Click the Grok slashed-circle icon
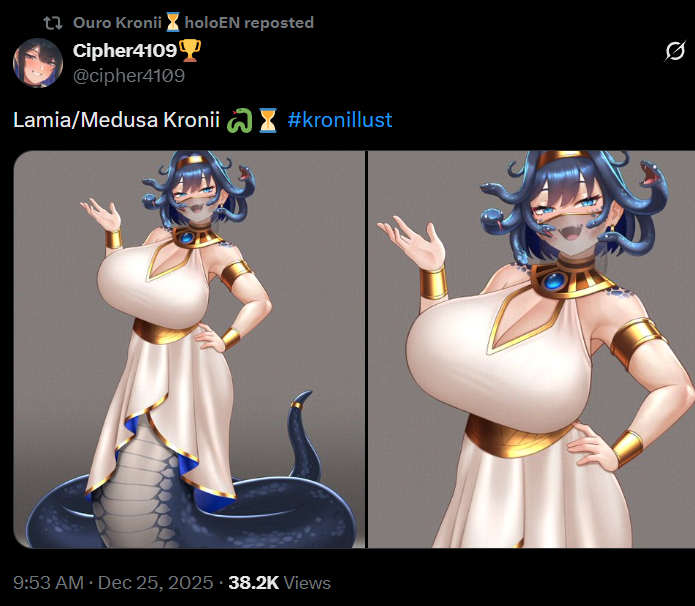The width and height of the screenshot is (695, 606). coord(675,51)
